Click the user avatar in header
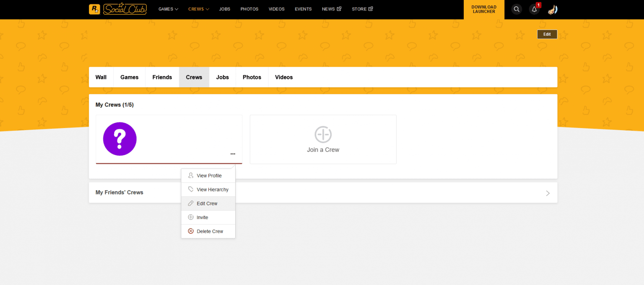This screenshot has width=644, height=285. click(553, 9)
